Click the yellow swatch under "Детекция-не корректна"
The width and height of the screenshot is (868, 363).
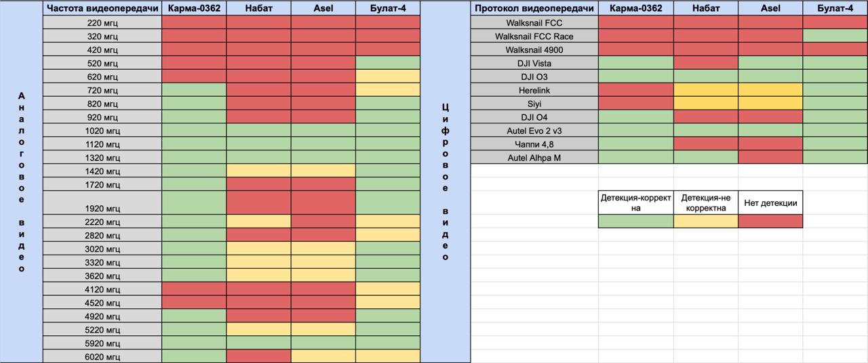click(x=705, y=221)
